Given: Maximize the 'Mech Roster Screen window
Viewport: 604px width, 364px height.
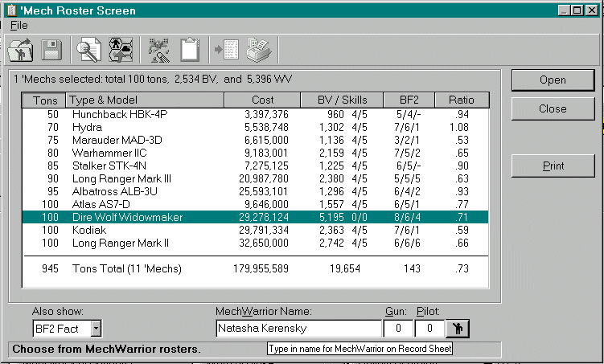Looking at the screenshot, I should (x=577, y=10).
